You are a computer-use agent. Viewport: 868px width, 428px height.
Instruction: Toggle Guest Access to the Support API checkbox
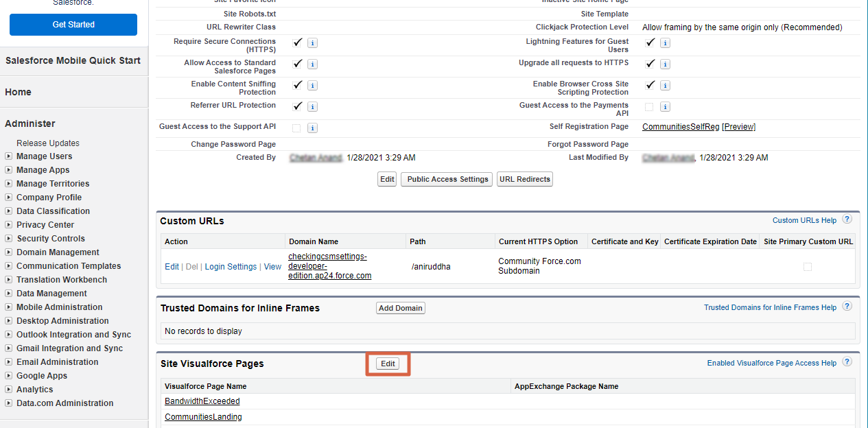[296, 128]
